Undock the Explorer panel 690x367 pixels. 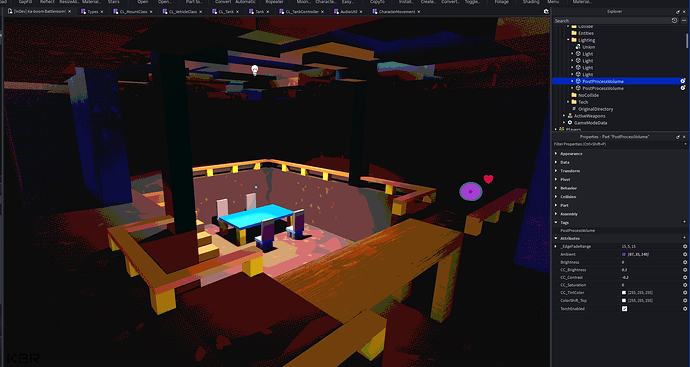678,11
